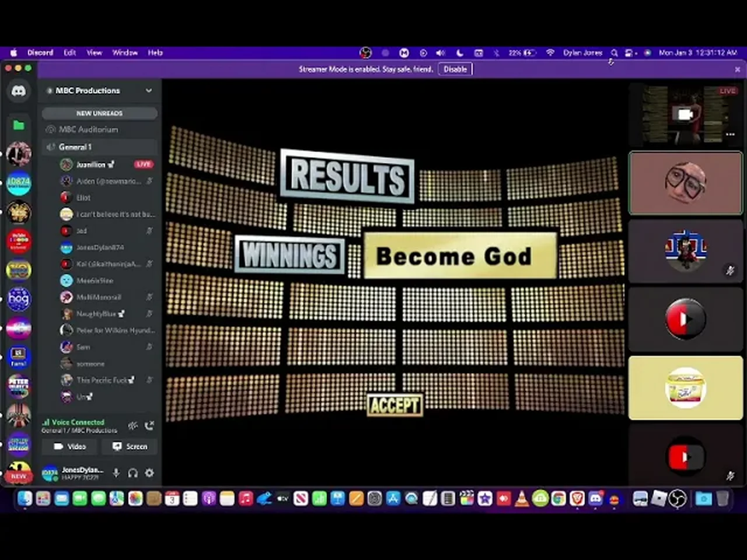
Task: Open the Window menu
Action: (125, 52)
